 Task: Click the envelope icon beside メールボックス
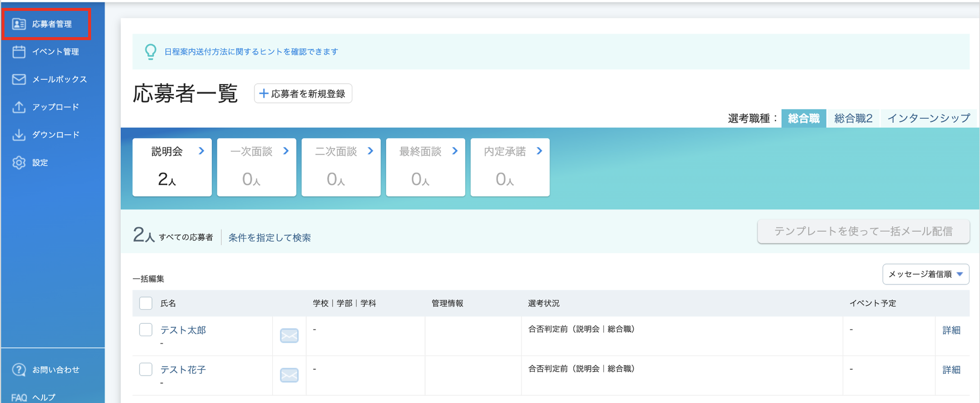pyautogui.click(x=19, y=79)
